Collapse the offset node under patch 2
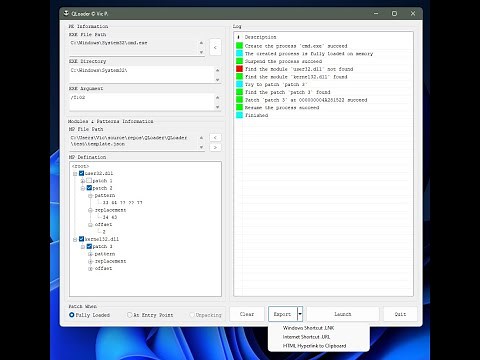 (x=90, y=225)
